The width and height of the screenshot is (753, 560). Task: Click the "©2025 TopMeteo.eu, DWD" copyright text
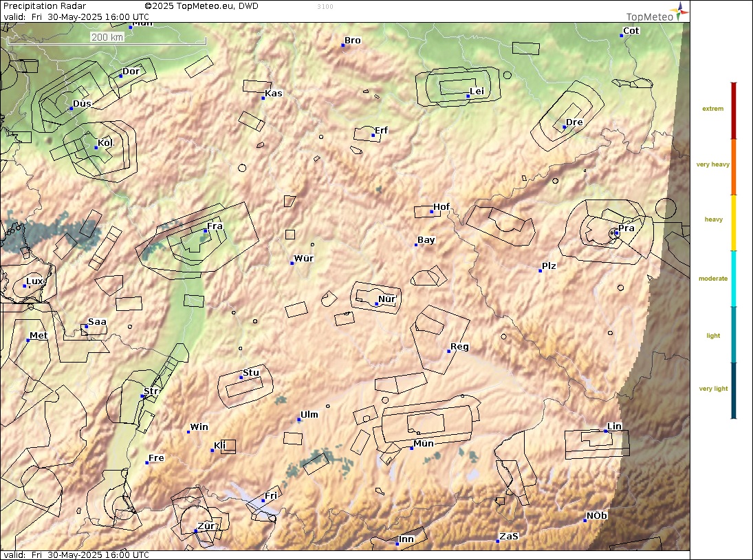(x=201, y=6)
